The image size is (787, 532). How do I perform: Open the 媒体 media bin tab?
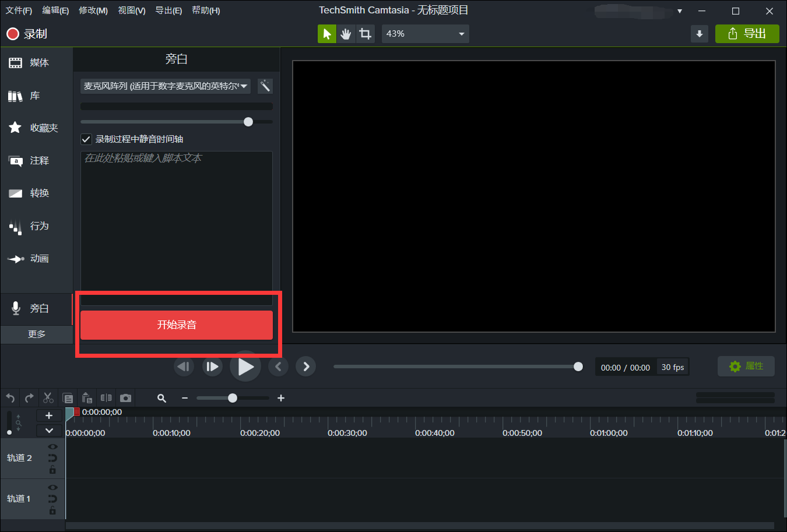coord(36,62)
